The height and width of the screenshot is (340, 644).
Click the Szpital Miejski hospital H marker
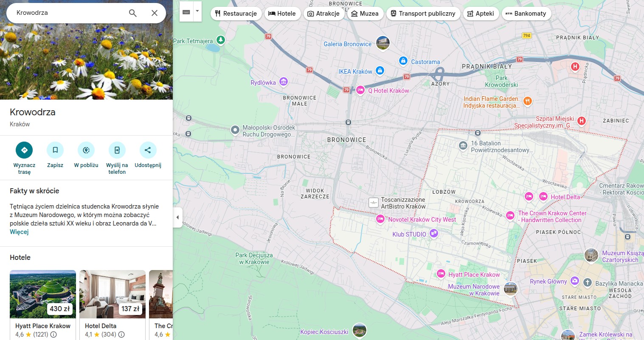pyautogui.click(x=582, y=121)
